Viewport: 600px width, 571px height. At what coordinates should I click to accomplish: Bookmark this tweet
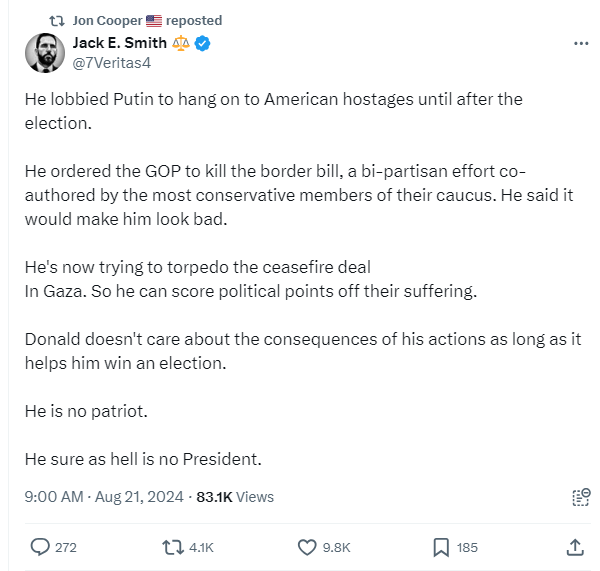(x=440, y=547)
